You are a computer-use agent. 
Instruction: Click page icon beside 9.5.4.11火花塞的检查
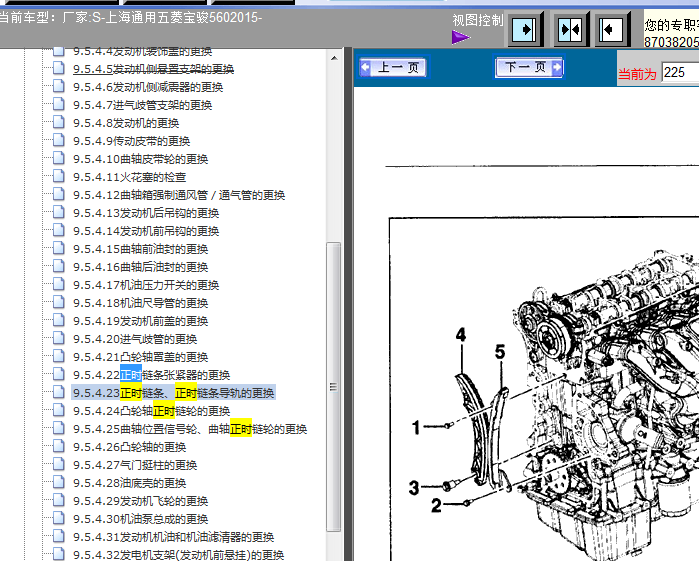(59, 176)
